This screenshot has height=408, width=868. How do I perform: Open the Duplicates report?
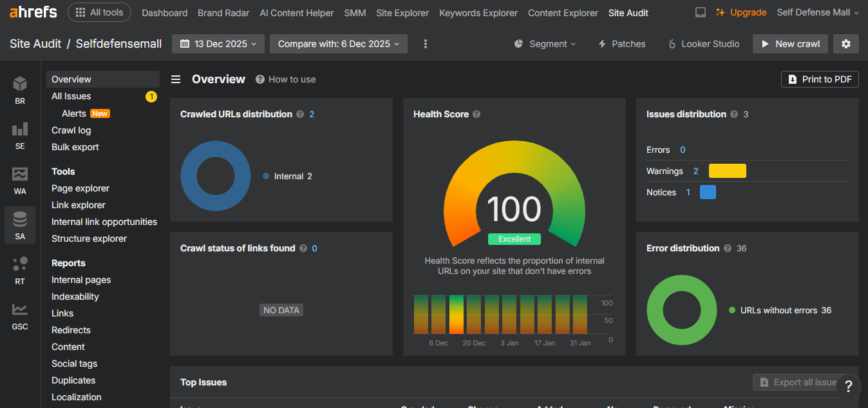[x=73, y=380]
